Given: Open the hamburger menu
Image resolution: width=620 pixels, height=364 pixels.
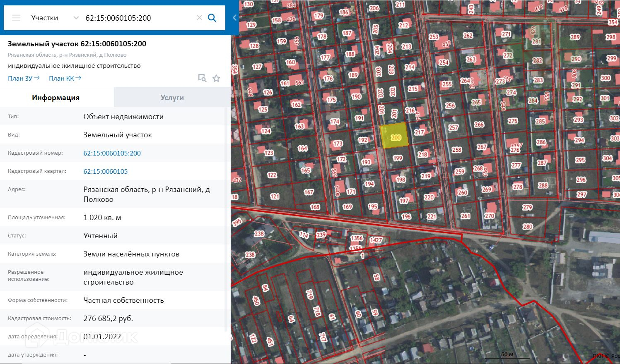Looking at the screenshot, I should click(16, 18).
